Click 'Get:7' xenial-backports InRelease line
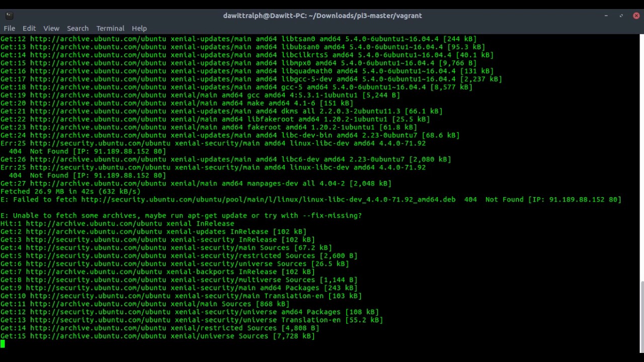Viewport: 644px width, 362px height. [x=157, y=272]
